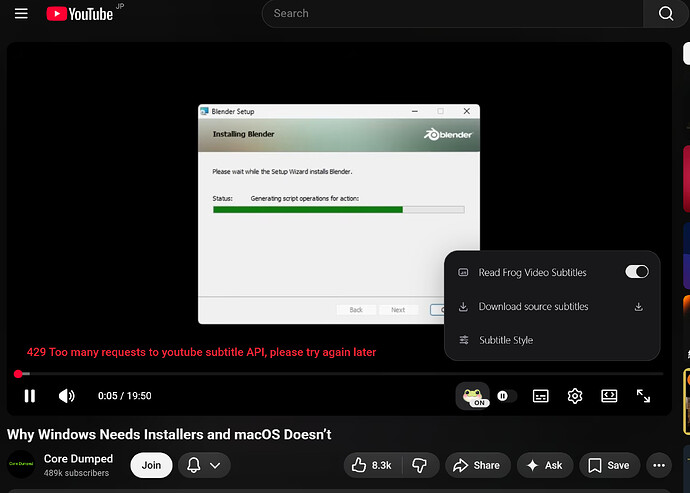Choose Download source subtitles menu item
This screenshot has width=690, height=493.
552,306
